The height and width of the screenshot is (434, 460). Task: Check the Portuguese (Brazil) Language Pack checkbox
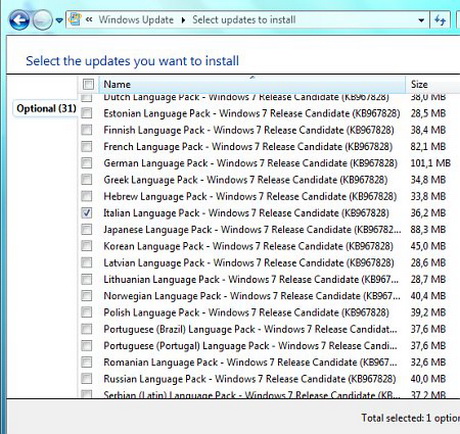pyautogui.click(x=87, y=329)
